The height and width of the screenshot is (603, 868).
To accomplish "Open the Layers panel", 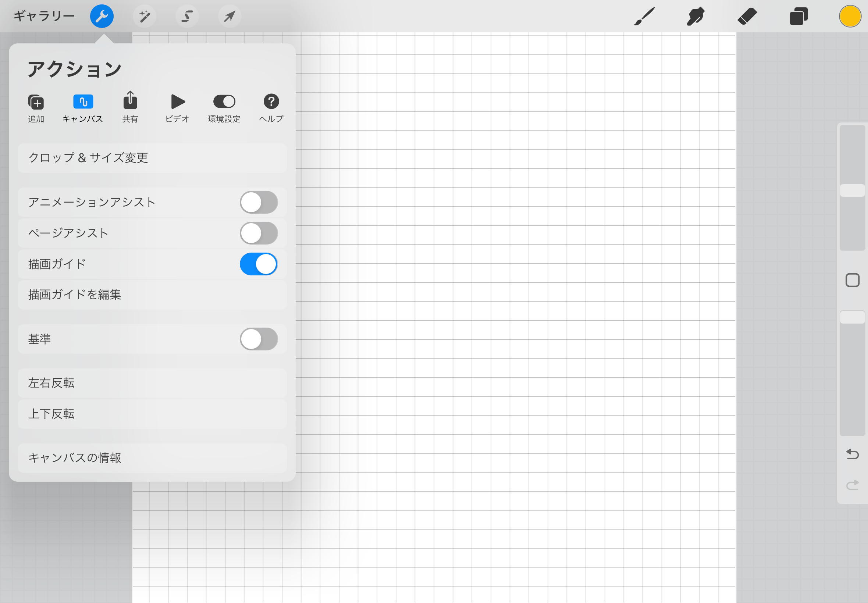I will click(x=798, y=16).
